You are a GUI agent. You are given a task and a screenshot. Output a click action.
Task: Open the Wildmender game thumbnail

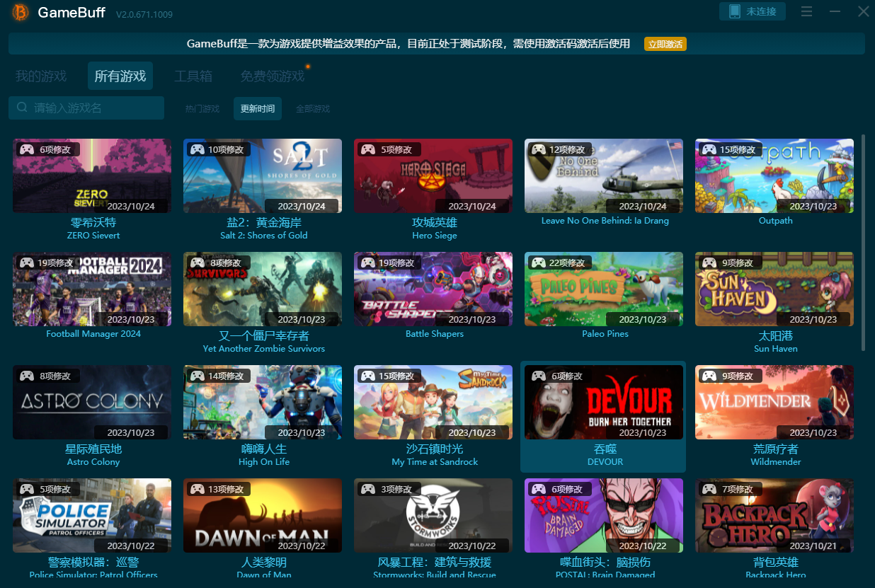pyautogui.click(x=774, y=402)
